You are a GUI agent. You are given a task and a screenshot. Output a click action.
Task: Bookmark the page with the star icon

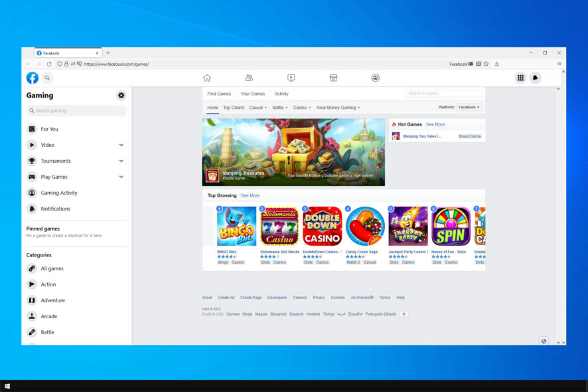pos(486,64)
